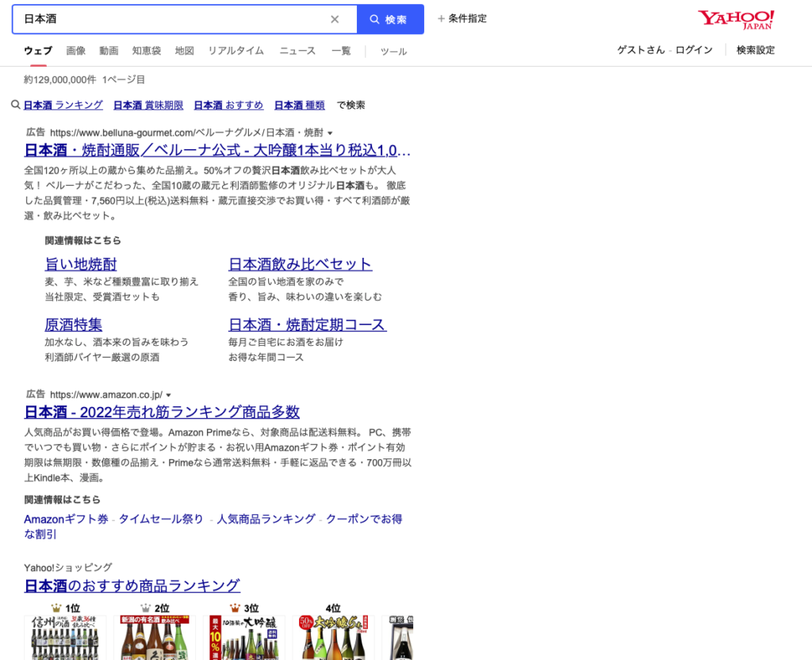Click the belluna-gourmet.com ad URL text
This screenshot has height=660, width=812.
click(186, 133)
